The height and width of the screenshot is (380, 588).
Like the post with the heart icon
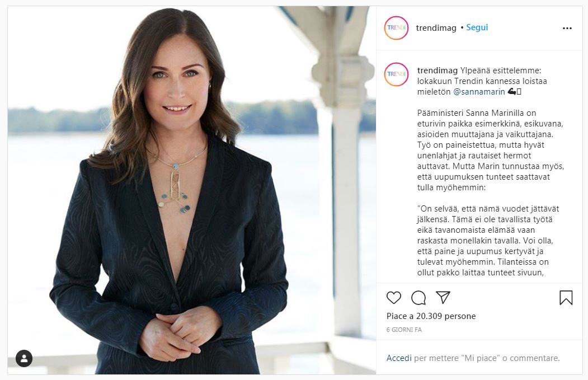[x=394, y=297]
